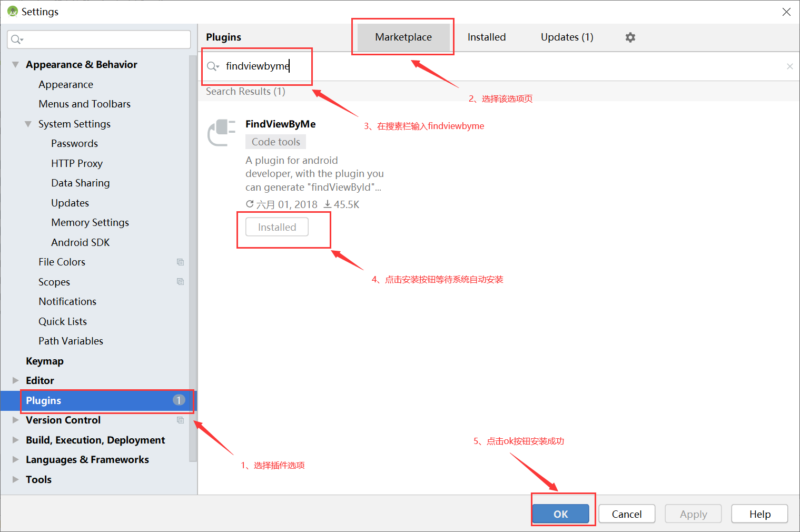The image size is (800, 532).
Task: Select Appearance settings item
Action: [66, 85]
